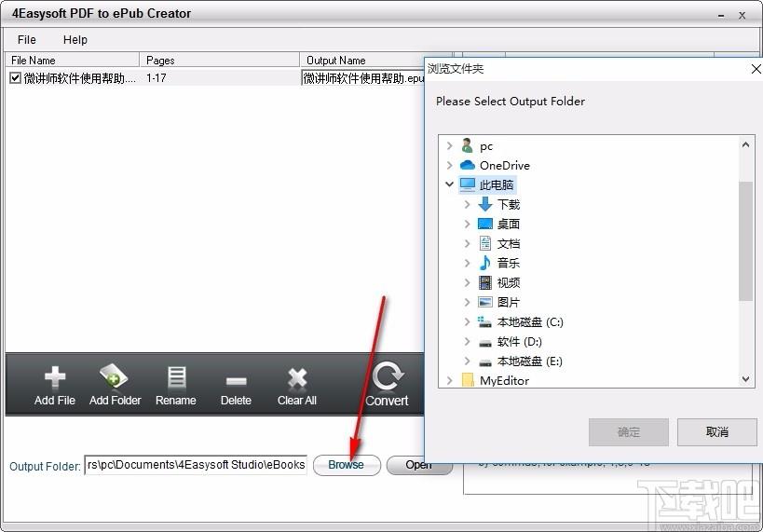Open the File menu

click(x=27, y=39)
